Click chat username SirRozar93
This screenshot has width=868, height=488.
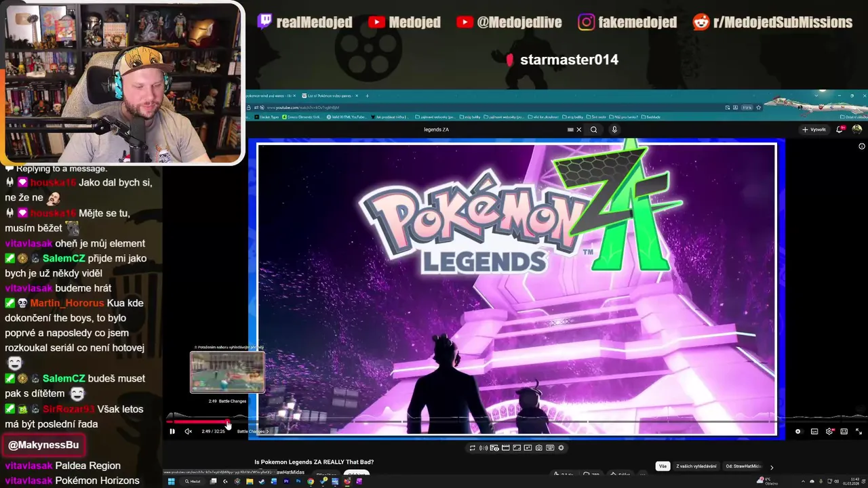pos(68,409)
